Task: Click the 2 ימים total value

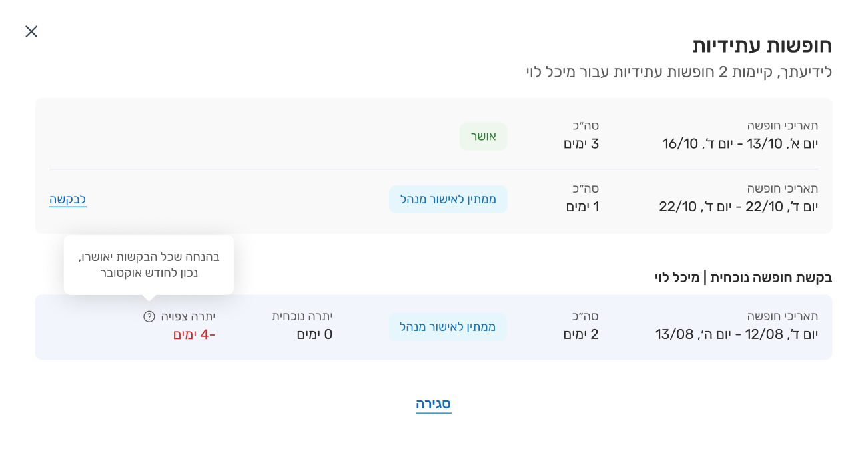Action: pos(581,334)
